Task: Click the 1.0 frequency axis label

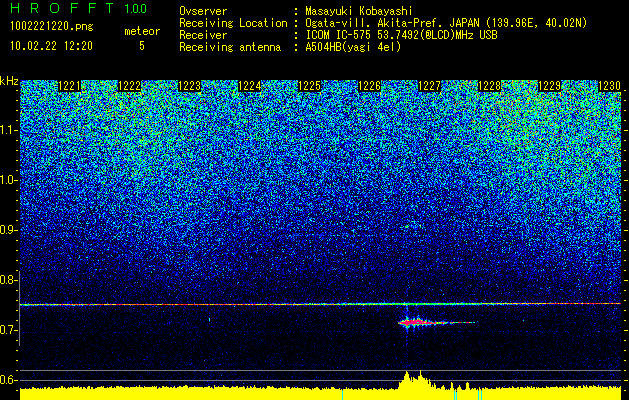Action: (x=8, y=181)
